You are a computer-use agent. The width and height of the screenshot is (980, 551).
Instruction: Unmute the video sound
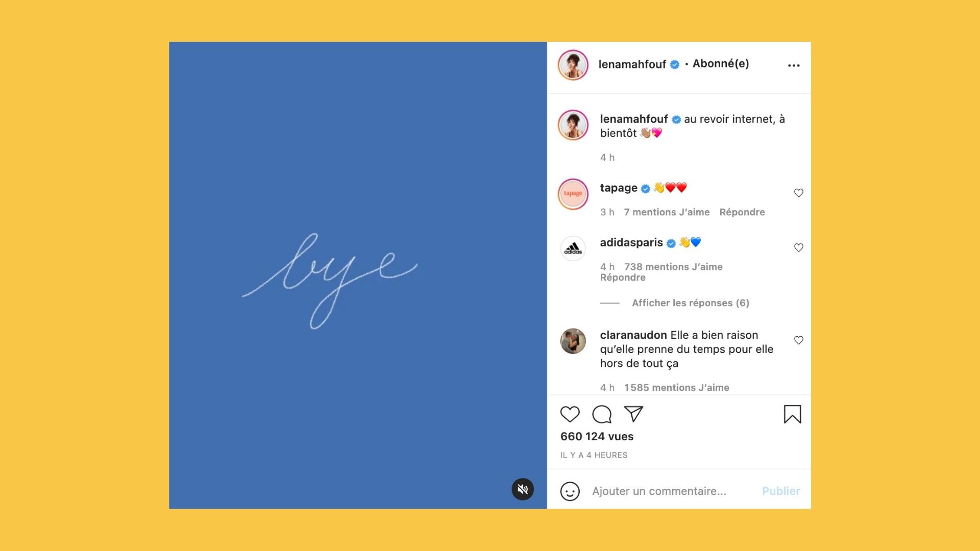(x=523, y=489)
